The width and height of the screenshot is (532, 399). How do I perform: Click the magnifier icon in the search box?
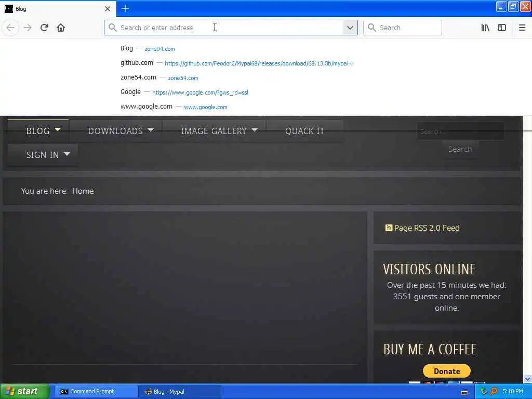click(372, 28)
